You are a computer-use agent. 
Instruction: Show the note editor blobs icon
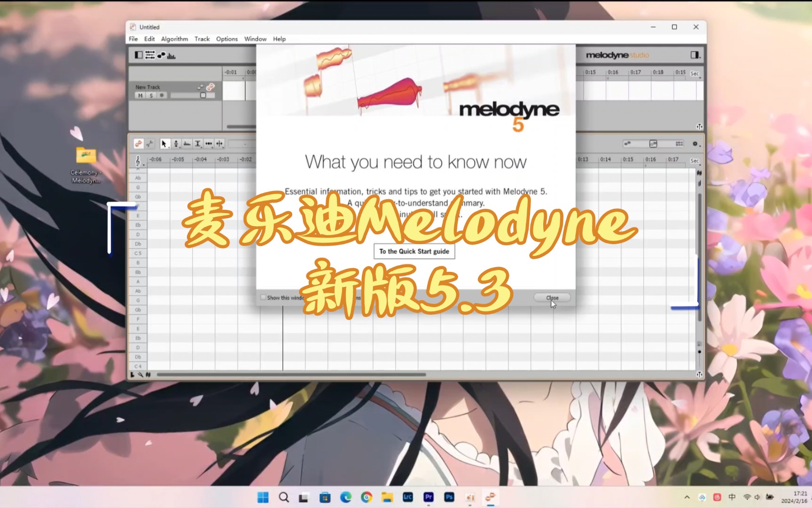(161, 55)
